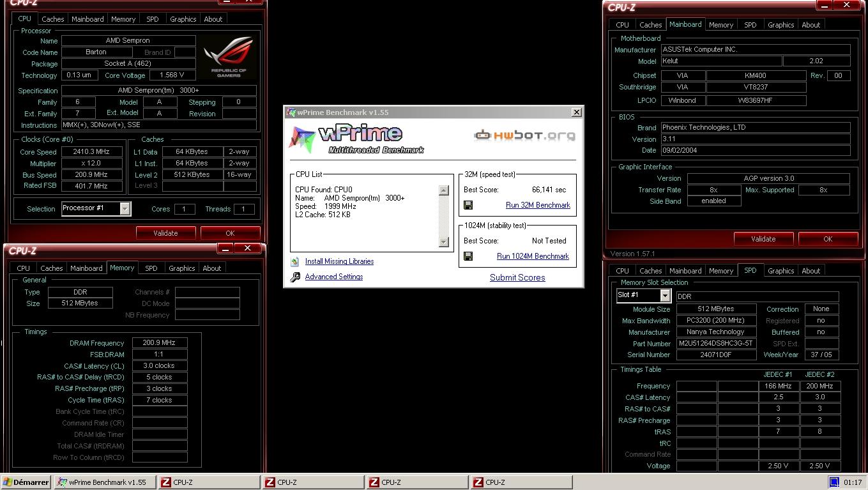Click the Chipset KM400 field
Viewport: 868px width, 490px height.
click(756, 75)
